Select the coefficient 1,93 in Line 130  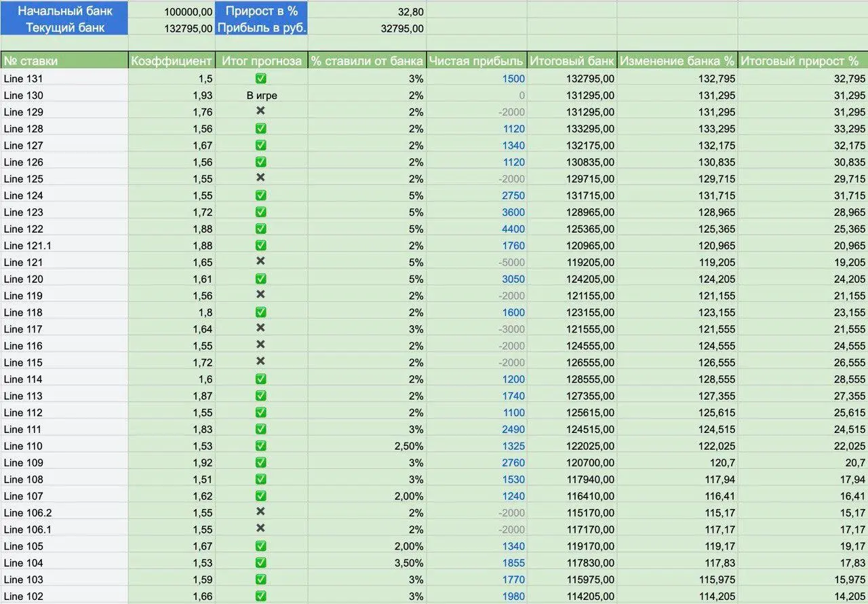click(202, 96)
